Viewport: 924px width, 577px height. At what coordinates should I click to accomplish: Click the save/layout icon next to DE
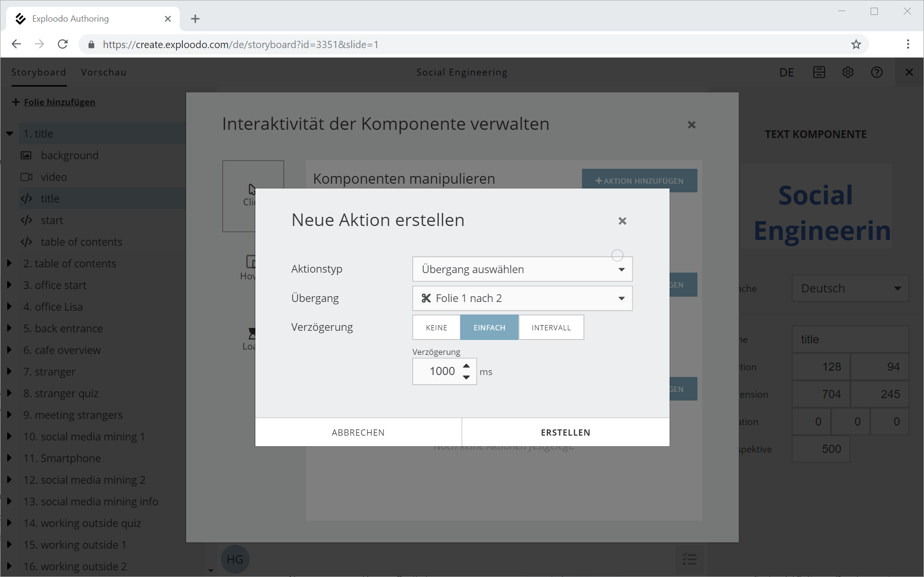pos(819,72)
